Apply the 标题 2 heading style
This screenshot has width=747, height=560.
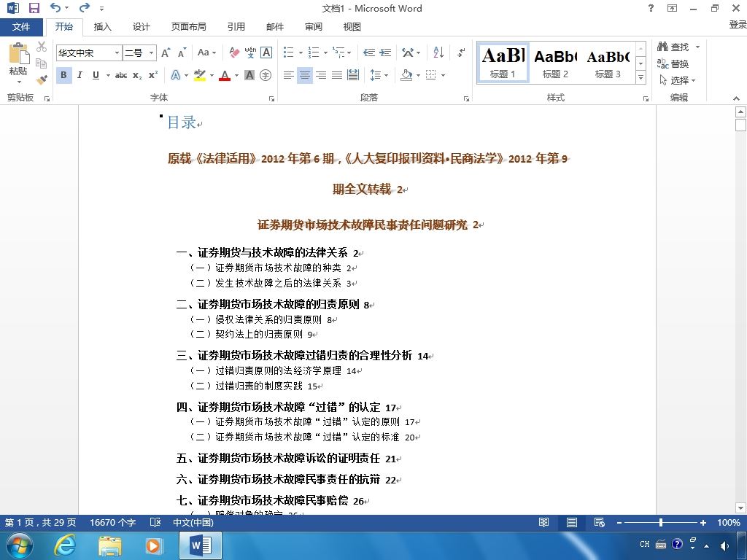[x=555, y=63]
